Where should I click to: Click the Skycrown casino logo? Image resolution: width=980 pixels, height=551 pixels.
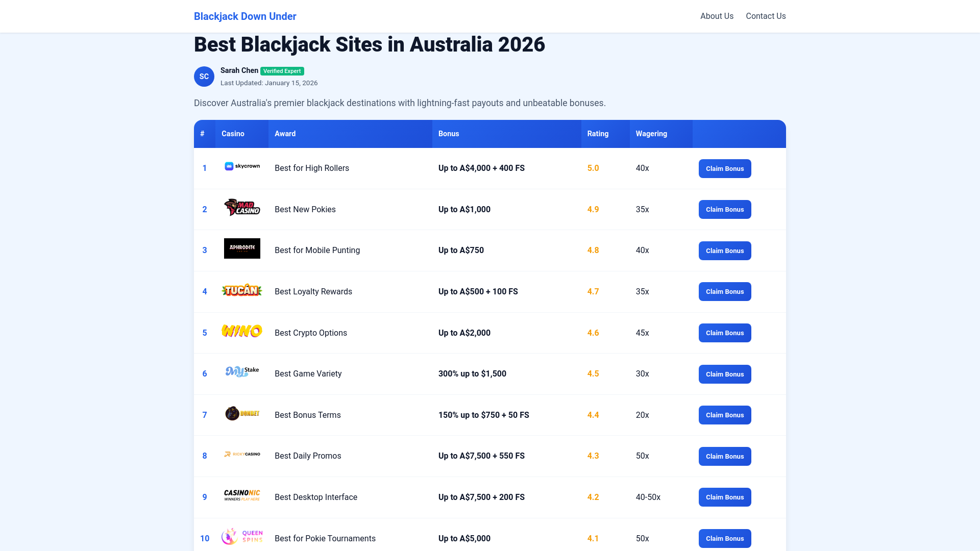(242, 166)
